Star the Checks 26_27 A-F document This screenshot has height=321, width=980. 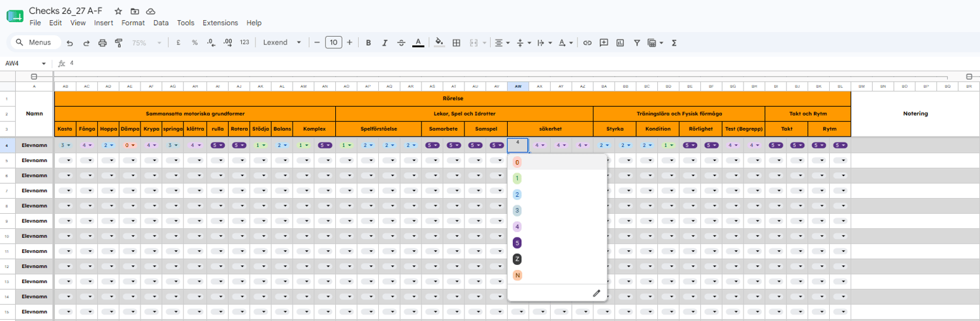coord(118,11)
